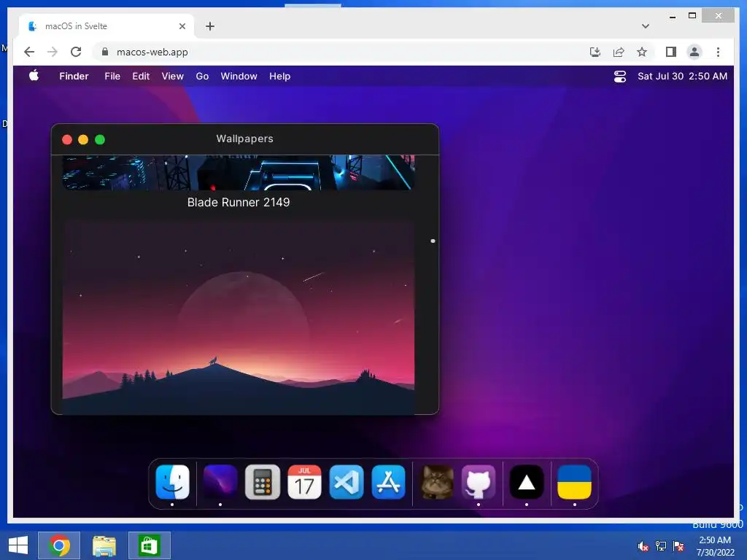Viewport: 747px width, 560px height.
Task: Open Windows Store on the taskbar
Action: coord(149,545)
